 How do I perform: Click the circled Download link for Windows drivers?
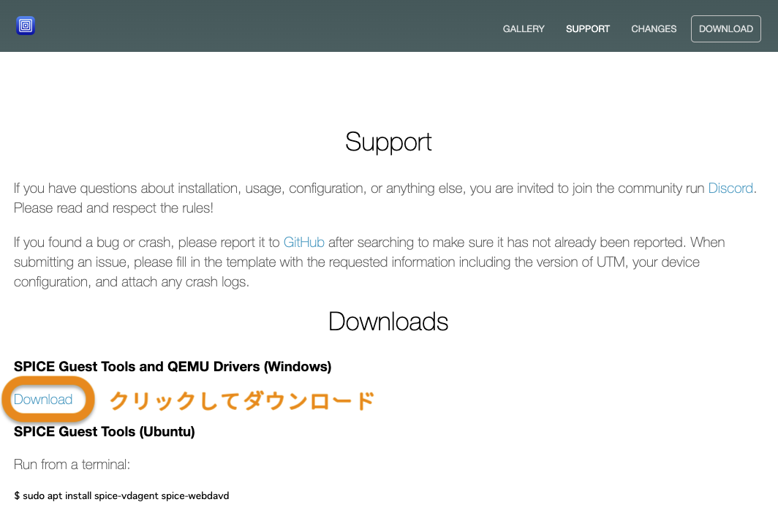pyautogui.click(x=42, y=399)
